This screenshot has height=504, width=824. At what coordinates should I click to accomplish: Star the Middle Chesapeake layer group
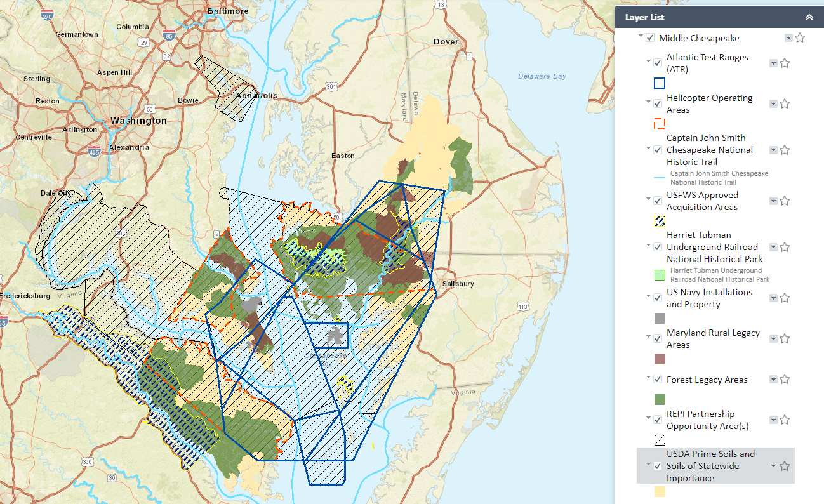(800, 38)
